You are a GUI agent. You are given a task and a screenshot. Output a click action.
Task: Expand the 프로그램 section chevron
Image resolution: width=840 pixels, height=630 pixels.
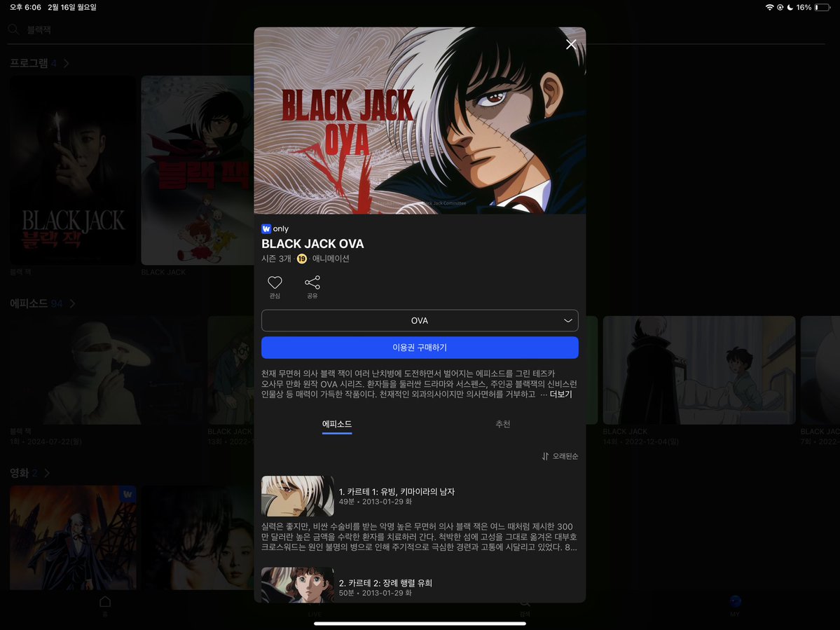tap(67, 63)
